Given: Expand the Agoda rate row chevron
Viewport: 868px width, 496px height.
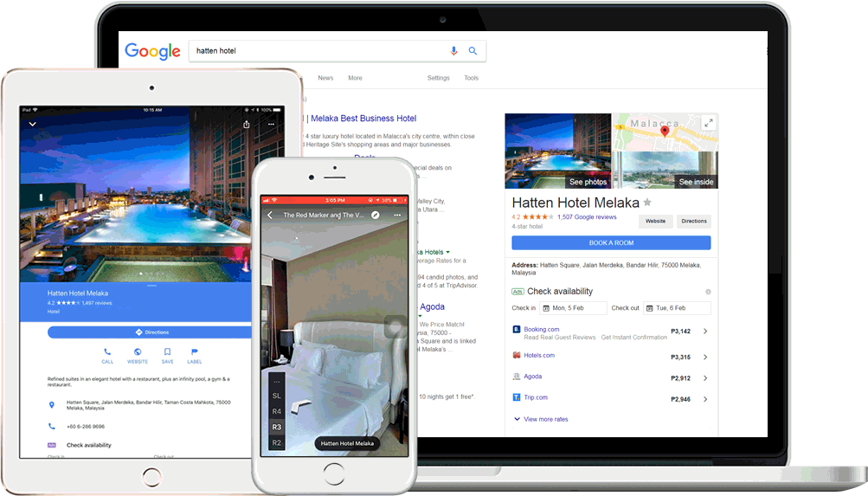Looking at the screenshot, I should click(x=705, y=378).
